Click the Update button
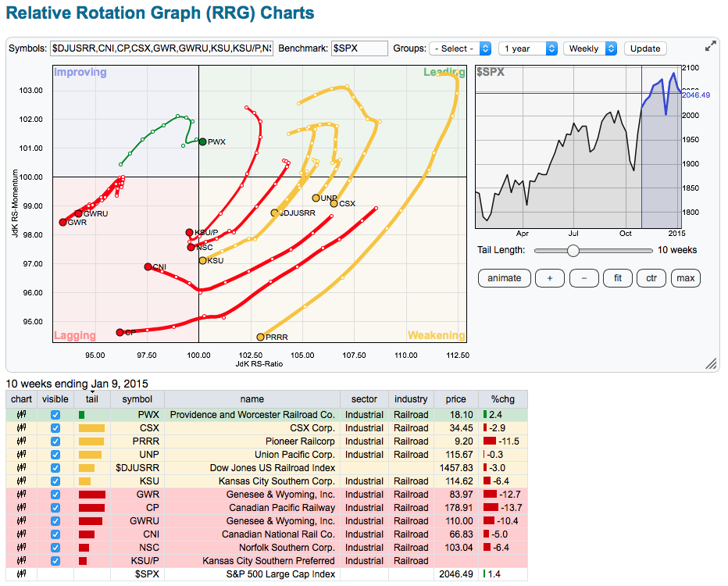728x586 pixels. 645,48
